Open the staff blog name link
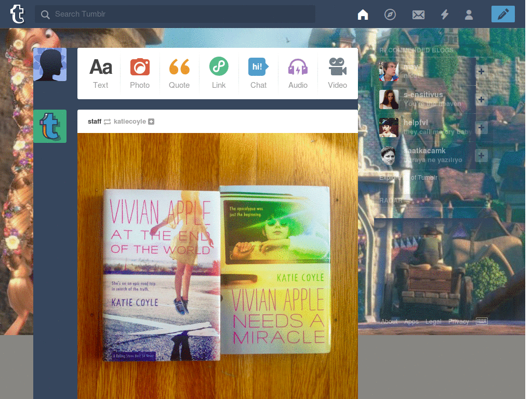This screenshot has width=532, height=399. point(95,122)
